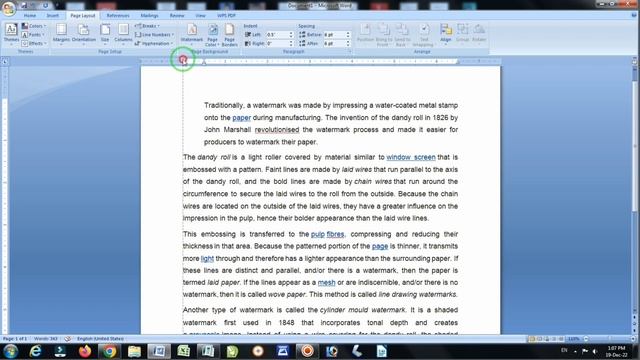The height and width of the screenshot is (360, 640).
Task: Click the Words count in status bar
Action: pyautogui.click(x=46, y=339)
